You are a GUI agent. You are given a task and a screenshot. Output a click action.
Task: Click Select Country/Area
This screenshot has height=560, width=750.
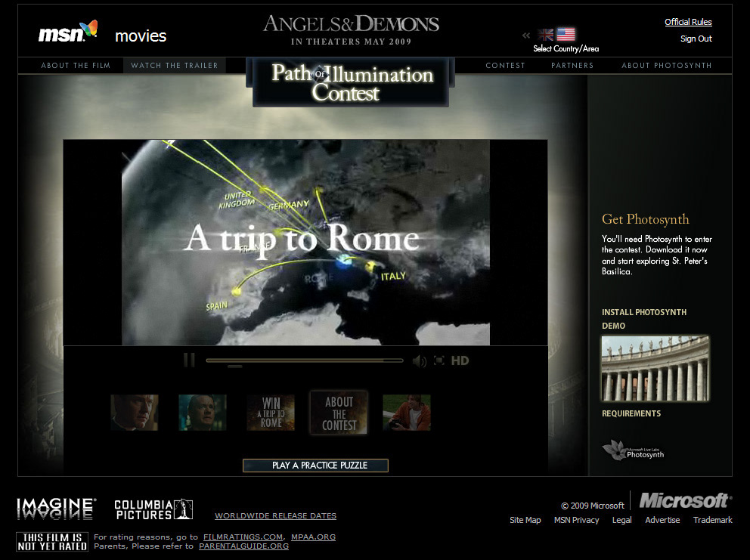click(566, 49)
